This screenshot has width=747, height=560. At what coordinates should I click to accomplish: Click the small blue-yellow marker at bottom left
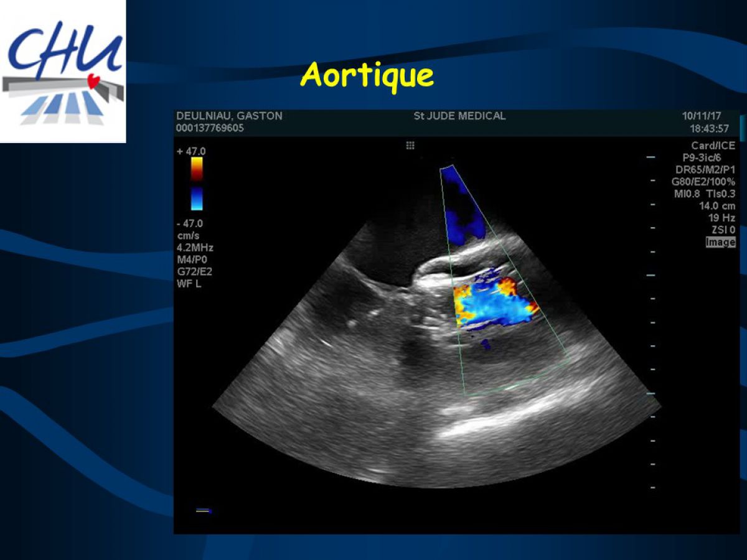(x=204, y=511)
